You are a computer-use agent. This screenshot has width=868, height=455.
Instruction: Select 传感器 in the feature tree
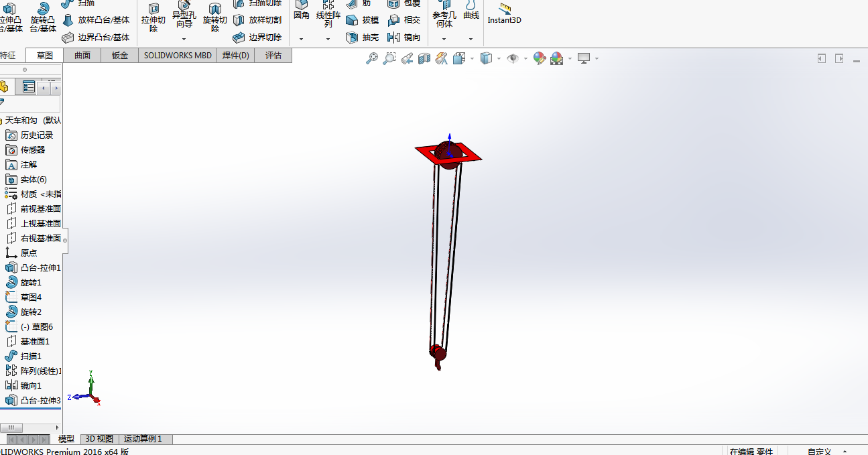(25, 150)
